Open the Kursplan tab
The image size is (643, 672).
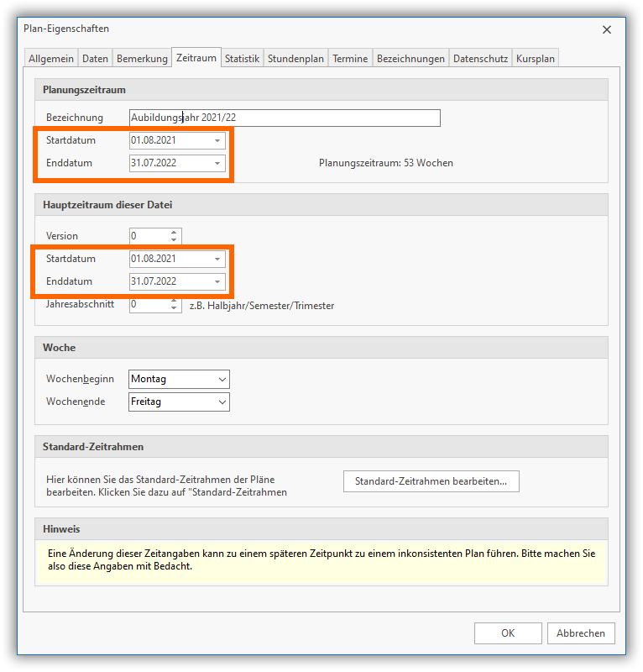coord(535,59)
